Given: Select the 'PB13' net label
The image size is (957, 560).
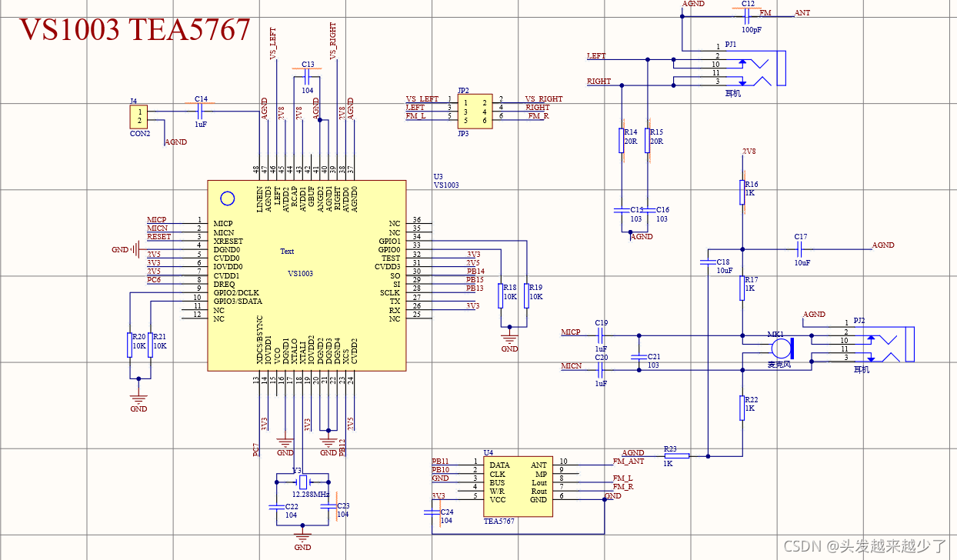Looking at the screenshot, I should 475,288.
